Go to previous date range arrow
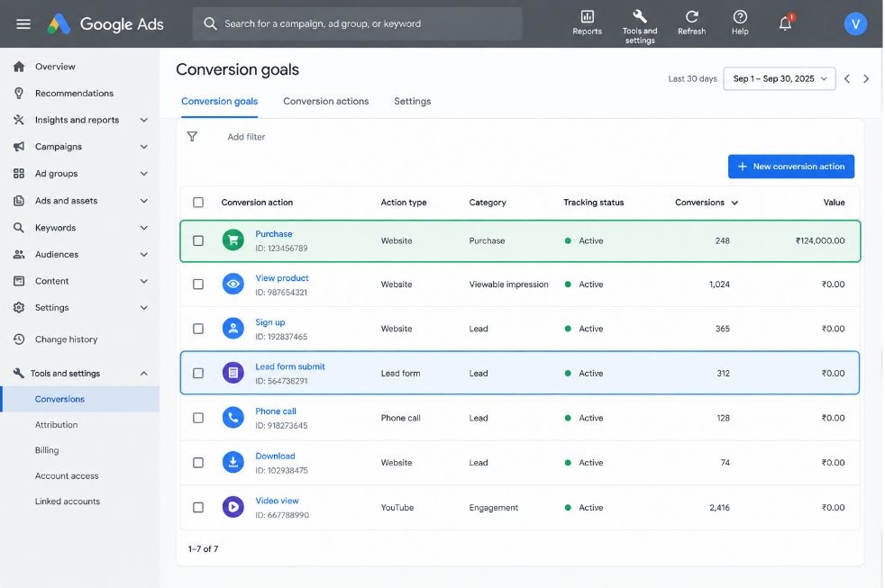 tap(846, 79)
